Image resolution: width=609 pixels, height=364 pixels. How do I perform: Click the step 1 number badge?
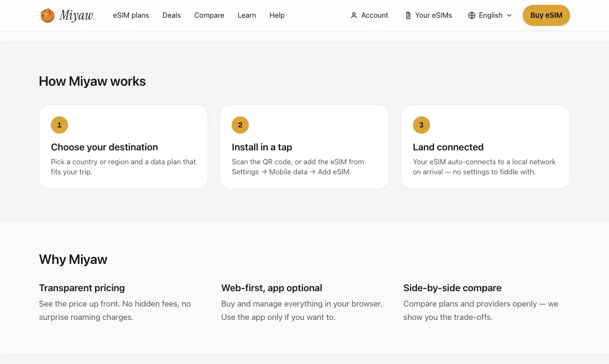(x=59, y=125)
